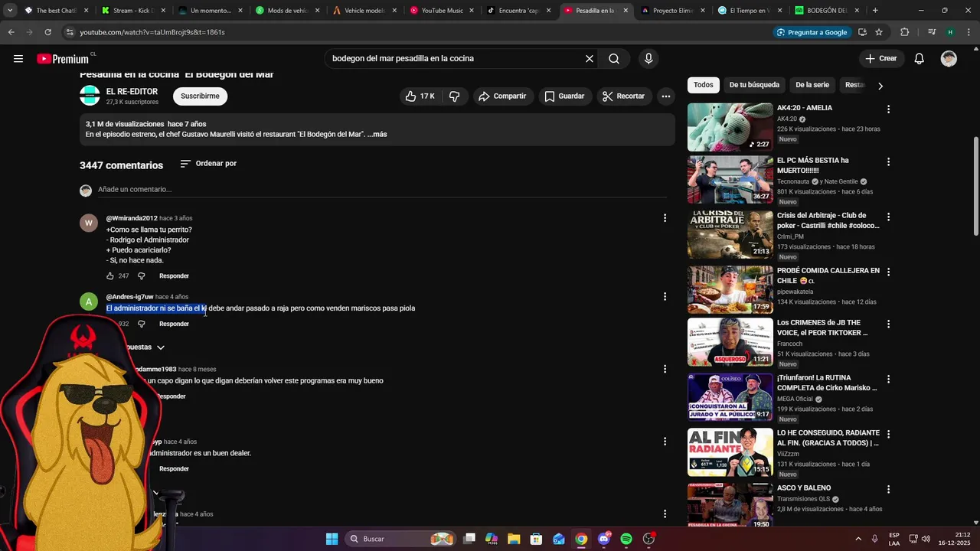Screen dimensions: 980x551
Task: Open LO HE CONSEGUIDO, RADIANTE video thumbnail
Action: (x=730, y=452)
